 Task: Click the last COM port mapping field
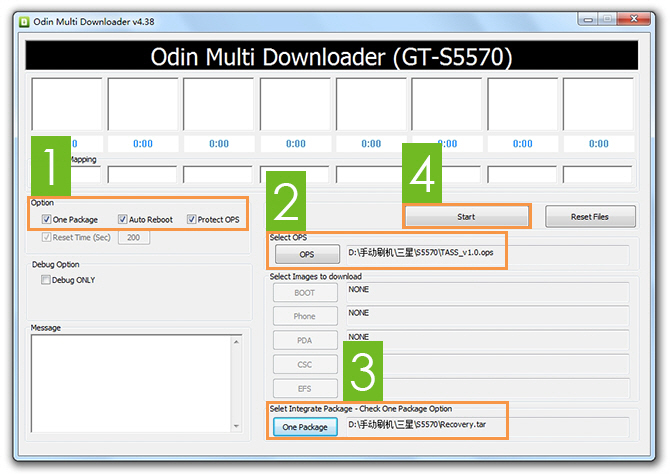pos(597,175)
